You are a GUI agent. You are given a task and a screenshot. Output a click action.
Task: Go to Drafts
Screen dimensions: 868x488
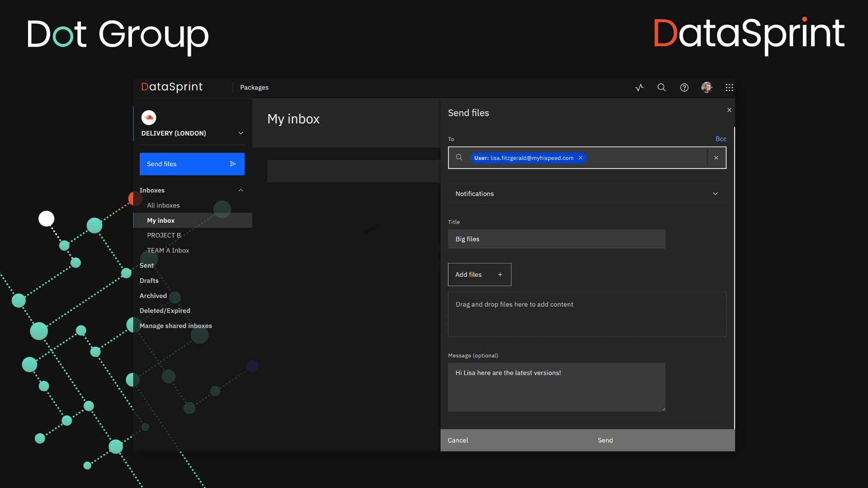click(149, 281)
